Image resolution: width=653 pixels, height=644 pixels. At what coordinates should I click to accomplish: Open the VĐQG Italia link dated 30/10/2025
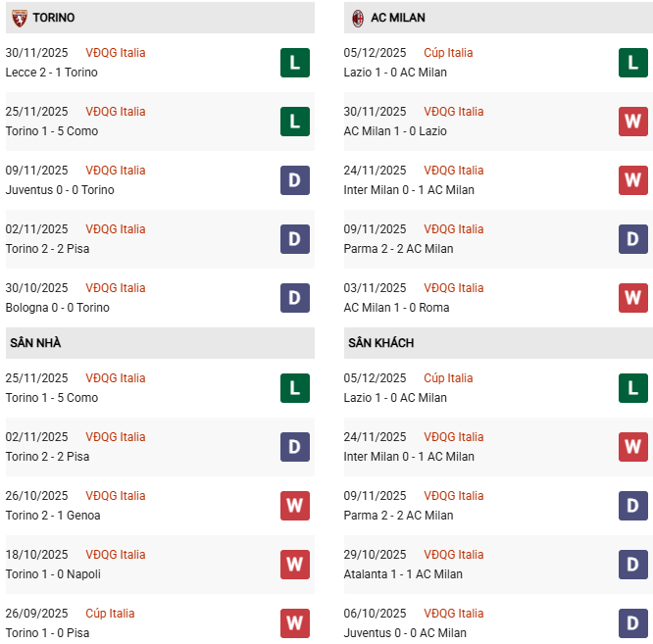coord(115,288)
